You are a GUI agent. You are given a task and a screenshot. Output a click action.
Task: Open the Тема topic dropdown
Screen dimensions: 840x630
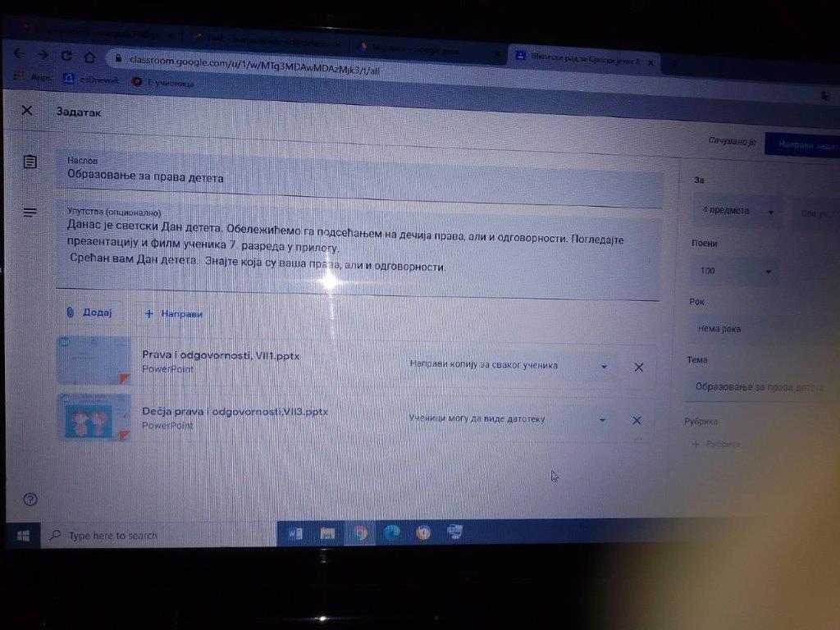762,386
